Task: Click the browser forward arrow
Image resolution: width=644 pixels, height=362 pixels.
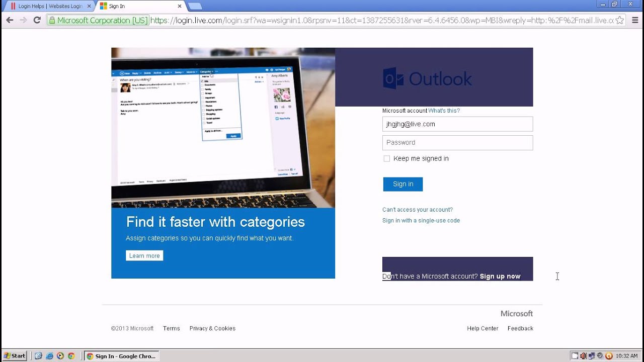Action: [x=23, y=20]
